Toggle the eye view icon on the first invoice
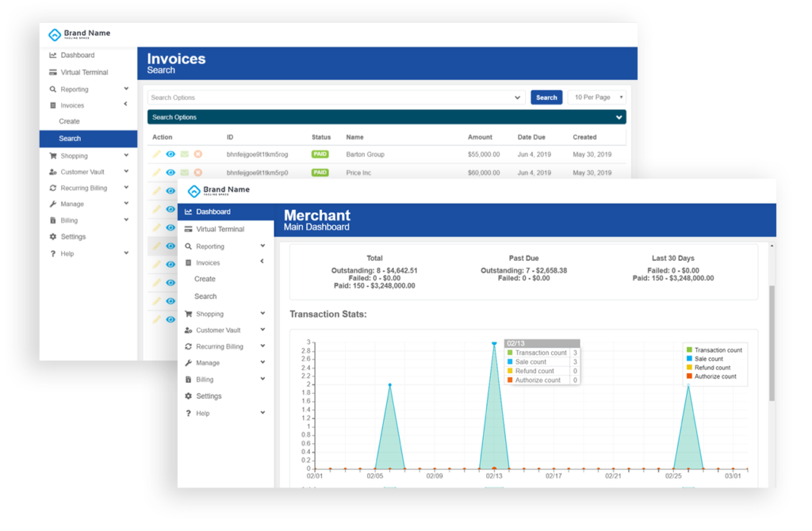 (170, 155)
